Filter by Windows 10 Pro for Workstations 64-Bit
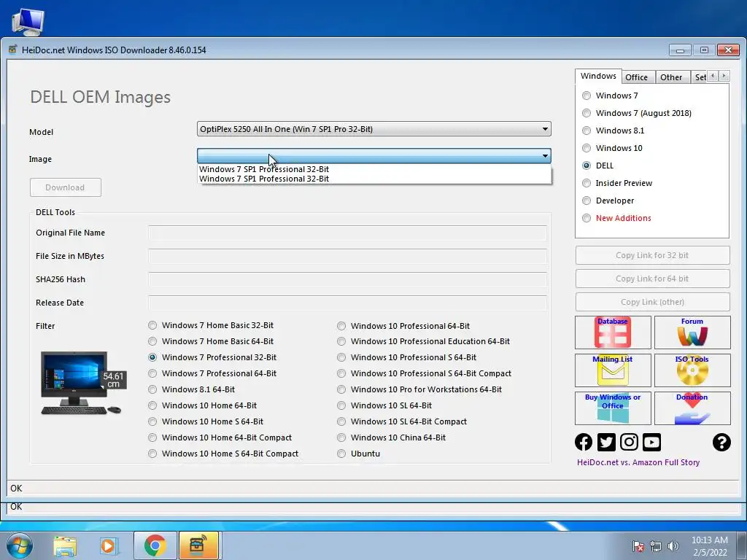Screen dimensions: 747x560 (x=419, y=389)
